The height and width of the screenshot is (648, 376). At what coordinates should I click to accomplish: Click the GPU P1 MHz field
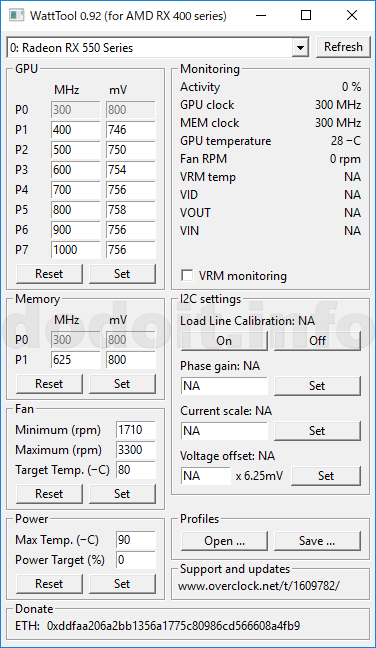tap(76, 130)
